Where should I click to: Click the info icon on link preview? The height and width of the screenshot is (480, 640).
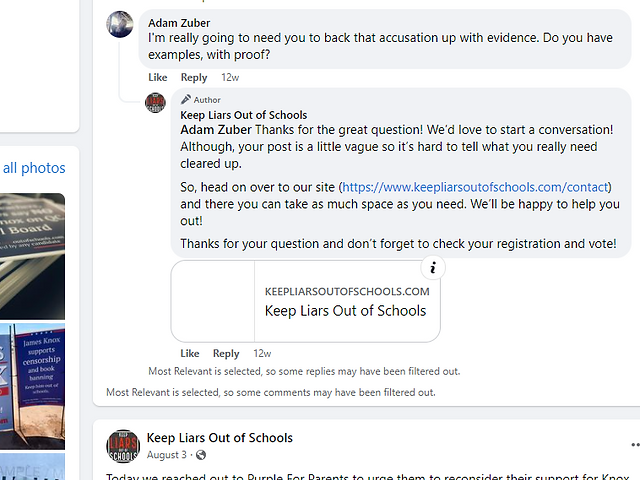point(433,268)
